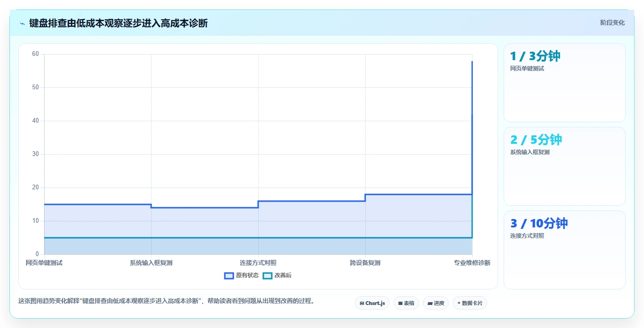644x328 pixels.
Task: Click the y-axis value 30
Action: click(35, 154)
